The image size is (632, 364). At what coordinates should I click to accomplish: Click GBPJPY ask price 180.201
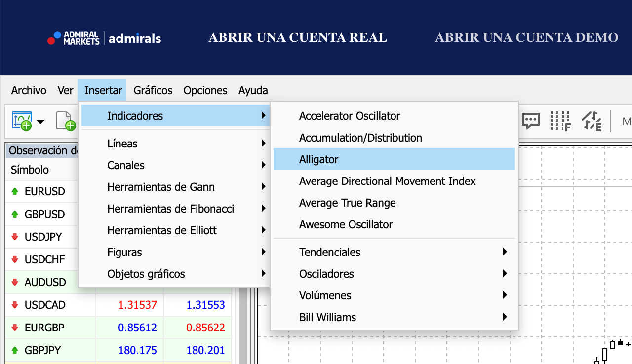tap(206, 350)
